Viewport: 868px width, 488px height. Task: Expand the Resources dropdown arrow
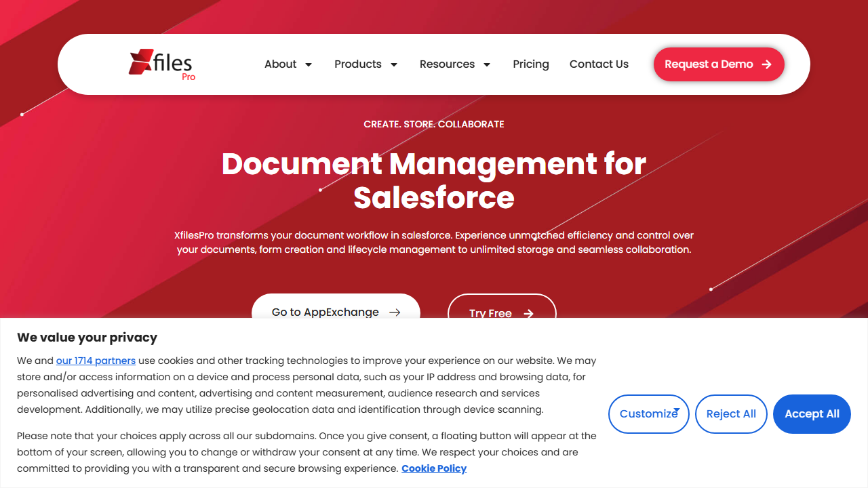[x=487, y=64]
